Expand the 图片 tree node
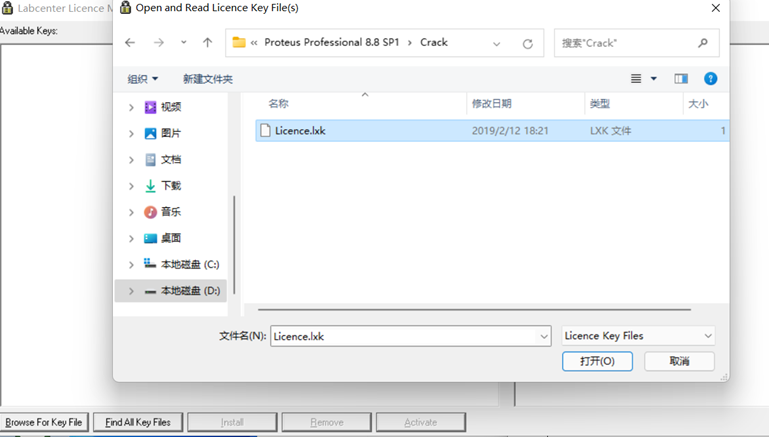The height and width of the screenshot is (437, 769). [x=131, y=133]
